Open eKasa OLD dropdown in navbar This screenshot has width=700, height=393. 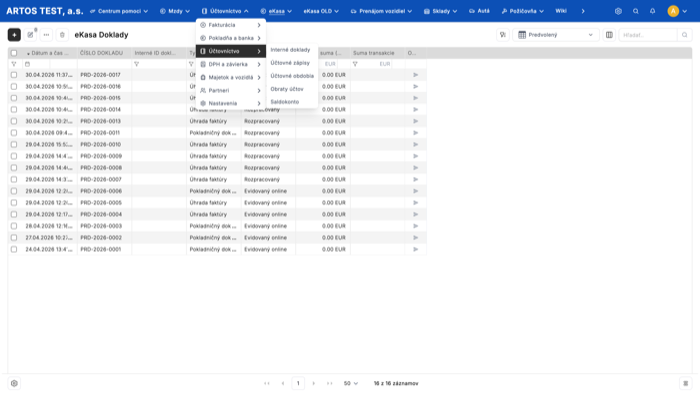tap(321, 11)
